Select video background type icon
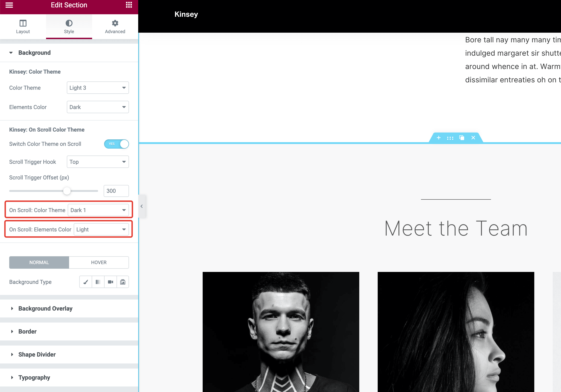 [x=111, y=282]
